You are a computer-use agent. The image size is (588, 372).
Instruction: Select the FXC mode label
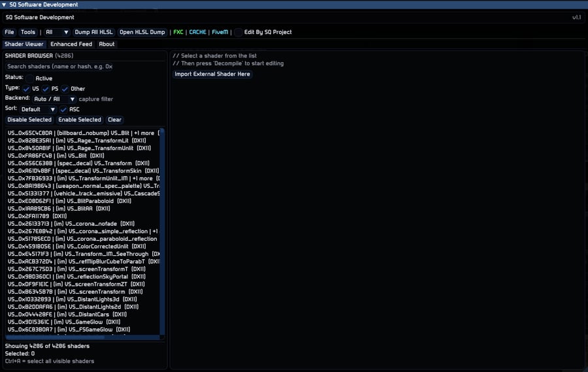[x=178, y=32]
